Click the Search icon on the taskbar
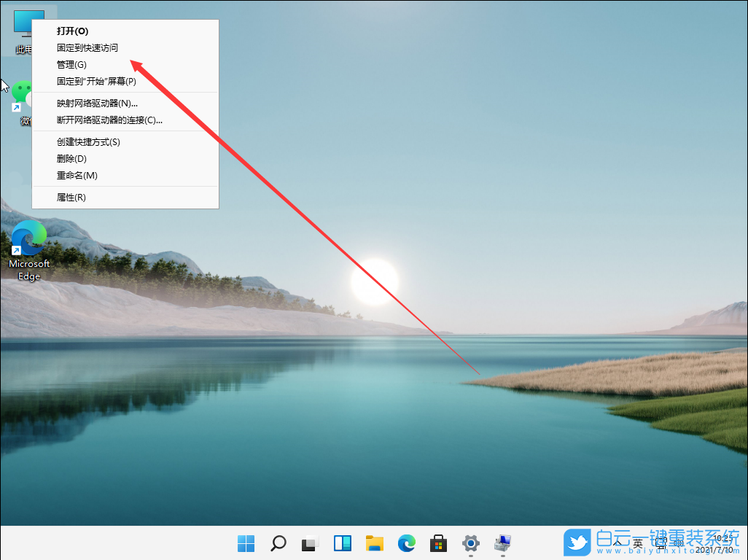The width and height of the screenshot is (748, 560). (278, 544)
